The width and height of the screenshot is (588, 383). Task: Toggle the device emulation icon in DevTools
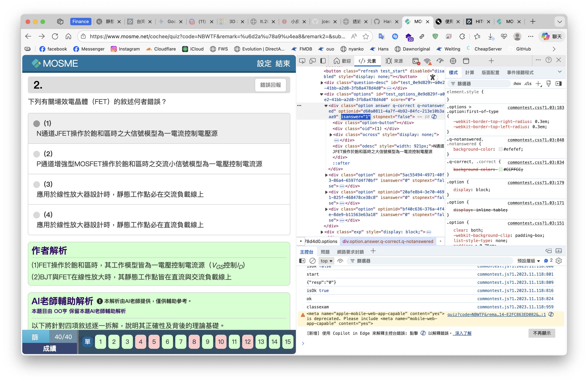tap(313, 61)
